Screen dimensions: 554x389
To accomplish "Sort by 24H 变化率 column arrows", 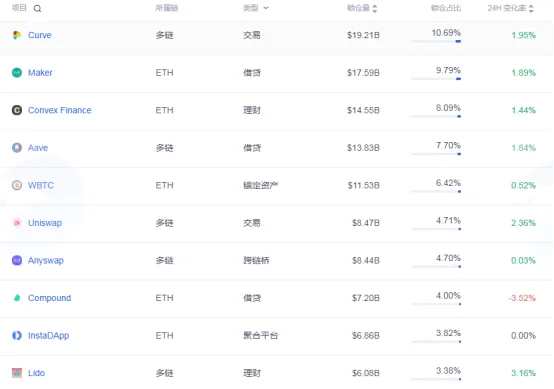I will point(531,8).
